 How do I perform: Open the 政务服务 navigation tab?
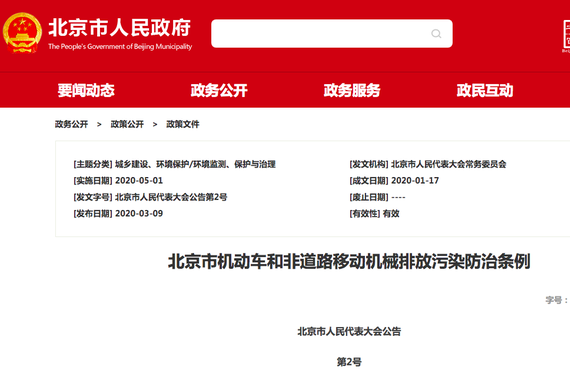pyautogui.click(x=352, y=90)
